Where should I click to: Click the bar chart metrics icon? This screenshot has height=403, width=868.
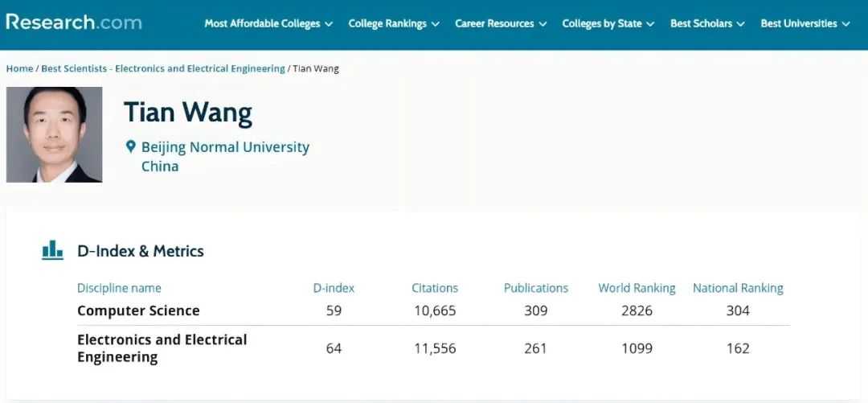[x=52, y=250]
